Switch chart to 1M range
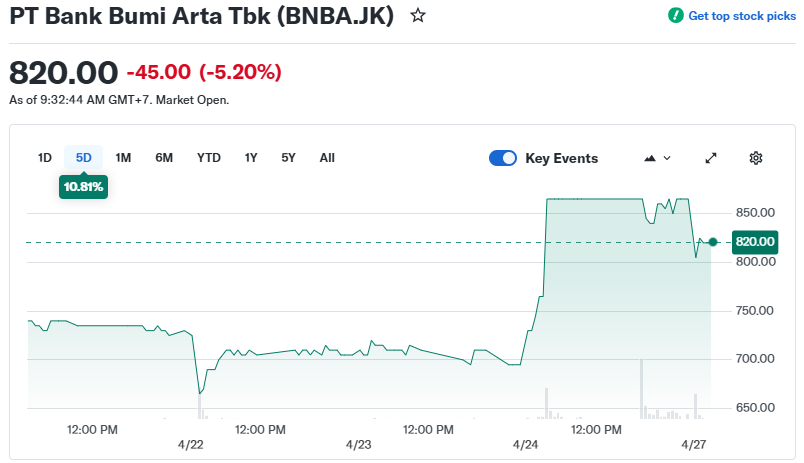804x463 pixels. point(123,158)
